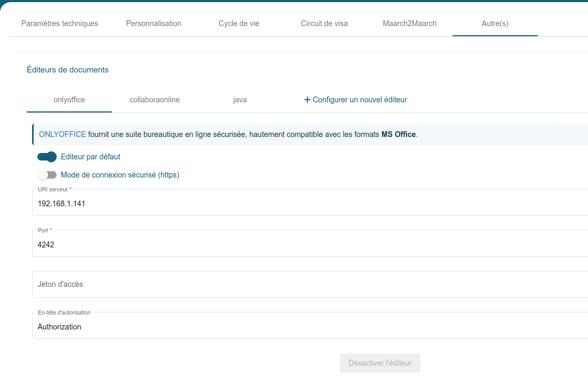Focus the URI serveur input field
The height and width of the screenshot is (378, 588).
click(x=309, y=204)
